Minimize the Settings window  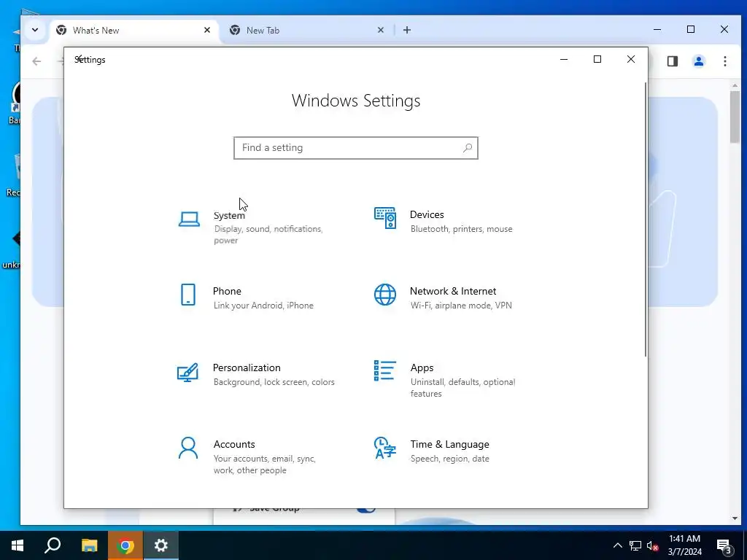coord(564,59)
